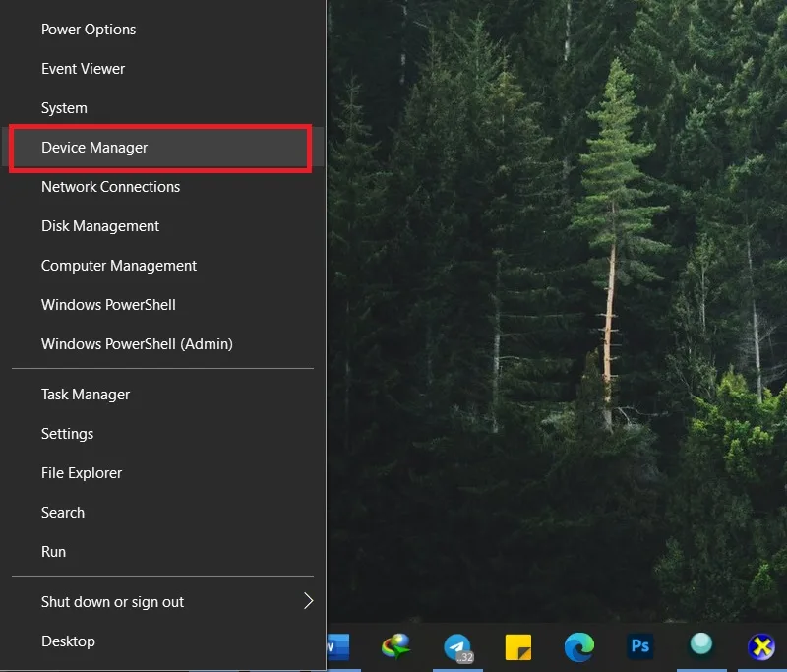Screen dimensions: 787x672
Task: Open Internet Download Manager in taskbar
Action: pos(396,646)
